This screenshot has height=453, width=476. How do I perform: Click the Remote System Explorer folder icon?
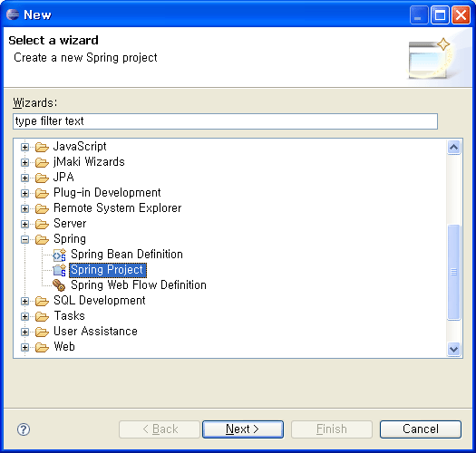pyautogui.click(x=42, y=208)
